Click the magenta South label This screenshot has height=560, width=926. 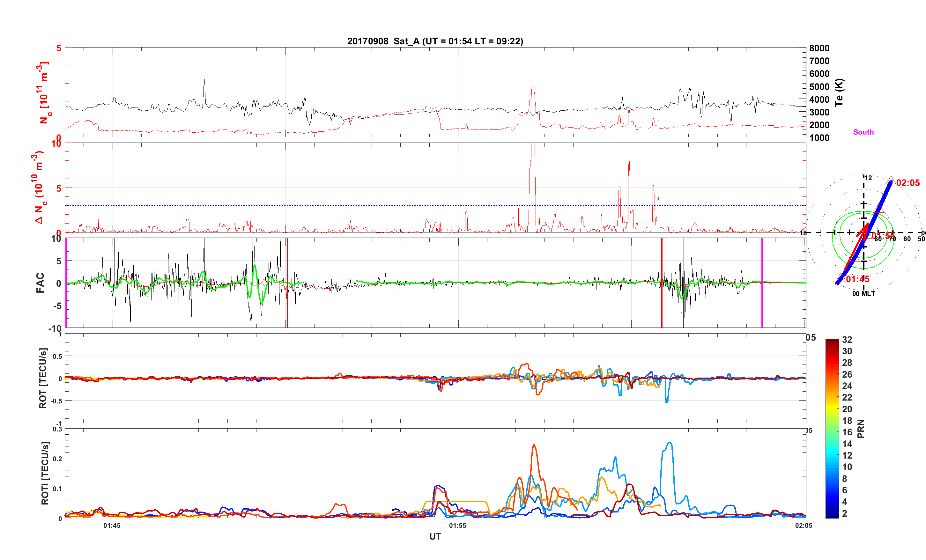point(863,132)
